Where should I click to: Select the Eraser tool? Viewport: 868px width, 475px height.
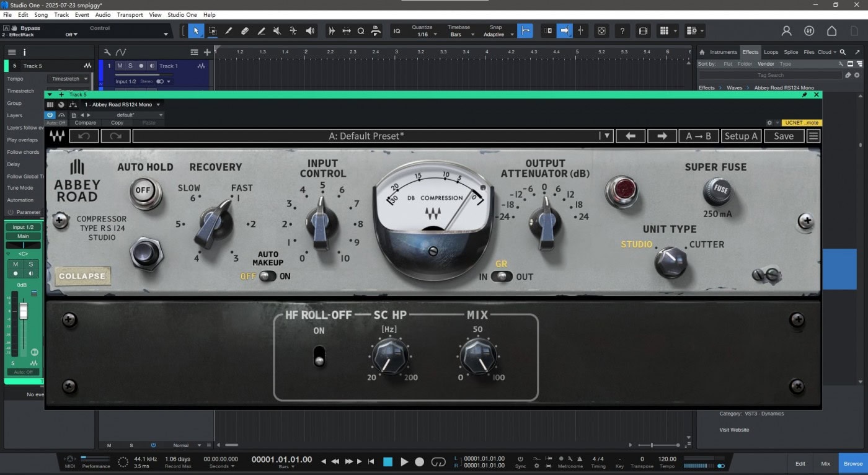coord(244,30)
